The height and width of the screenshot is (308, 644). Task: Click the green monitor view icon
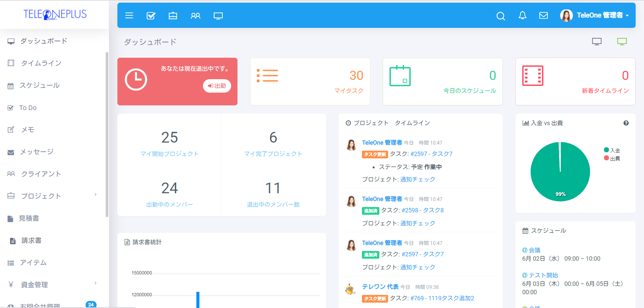(x=622, y=42)
